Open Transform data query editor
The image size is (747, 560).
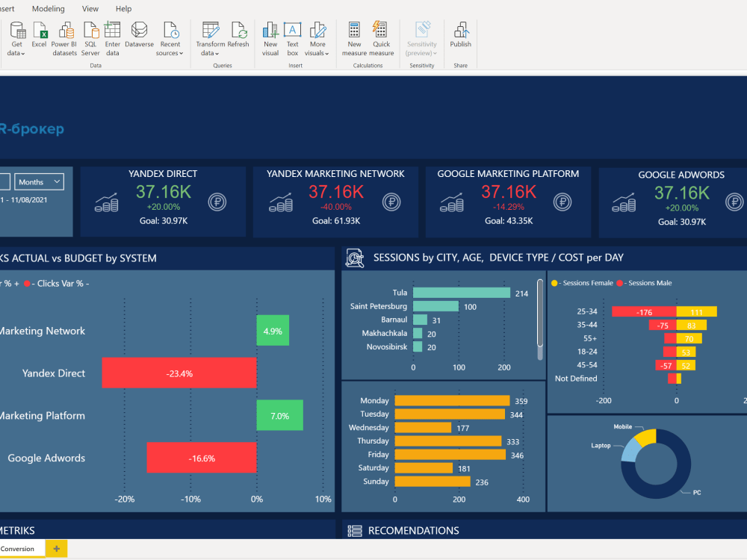pyautogui.click(x=210, y=39)
